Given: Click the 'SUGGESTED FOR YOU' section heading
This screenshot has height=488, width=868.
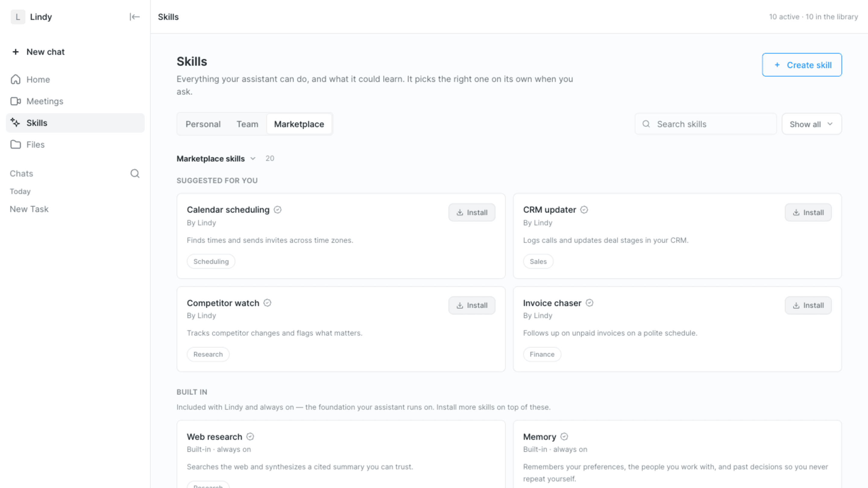Looking at the screenshot, I should 217,180.
